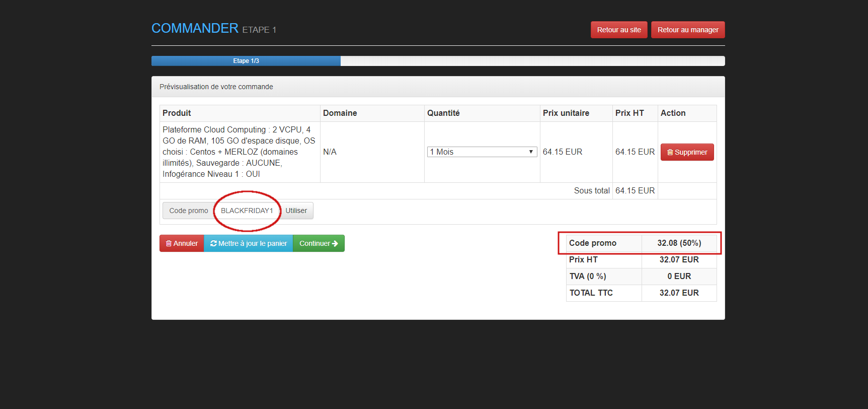
Task: Click the Etape 1/3 progress bar
Action: click(246, 61)
